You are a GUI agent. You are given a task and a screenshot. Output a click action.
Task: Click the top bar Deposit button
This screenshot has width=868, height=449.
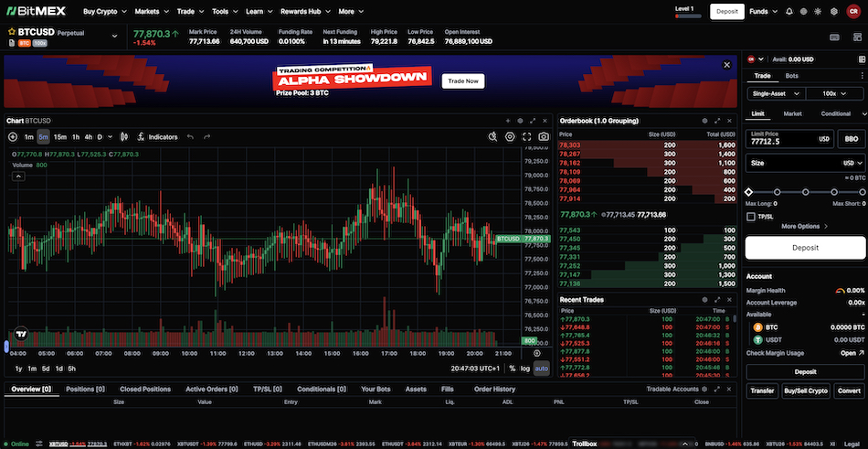click(727, 12)
